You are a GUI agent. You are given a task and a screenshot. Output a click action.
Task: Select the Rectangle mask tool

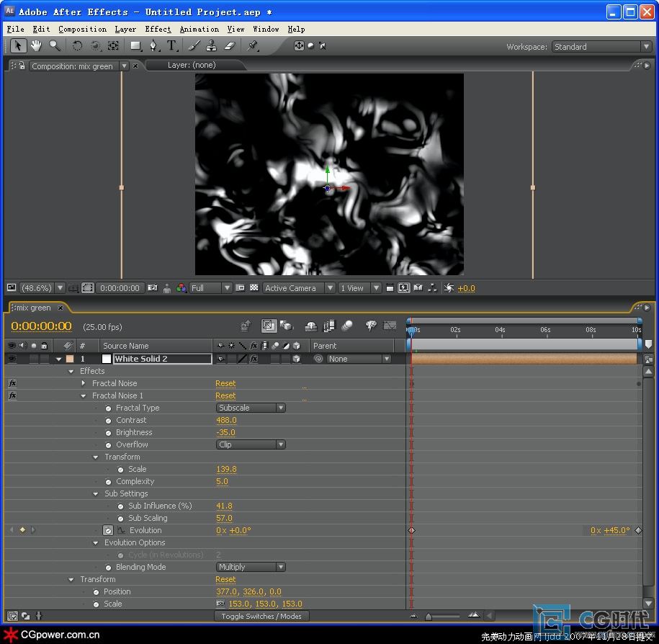click(x=135, y=46)
